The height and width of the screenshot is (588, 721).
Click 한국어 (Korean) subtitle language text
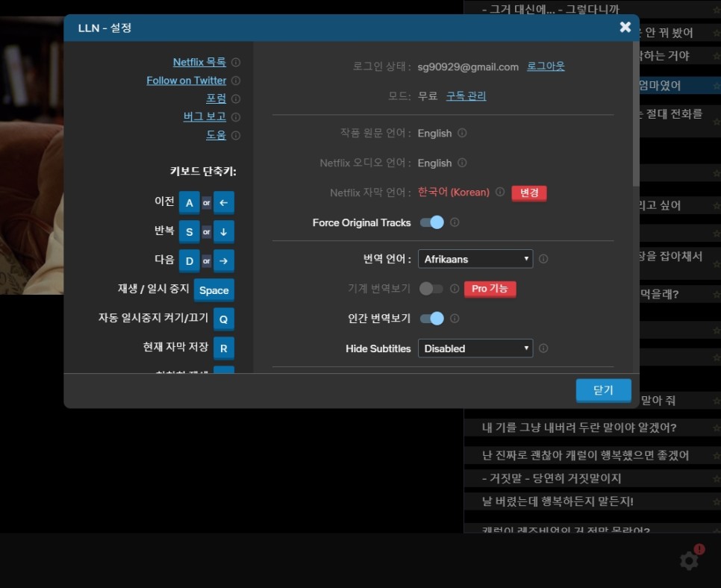point(453,193)
